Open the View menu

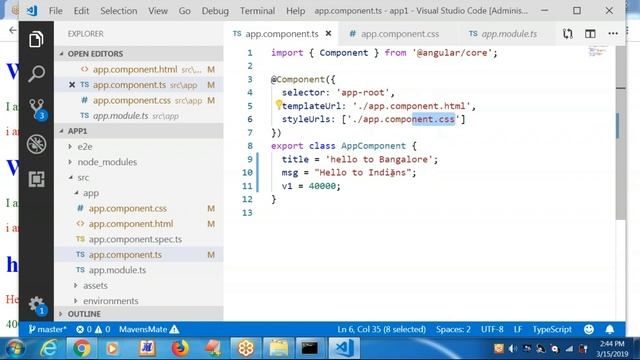(158, 11)
